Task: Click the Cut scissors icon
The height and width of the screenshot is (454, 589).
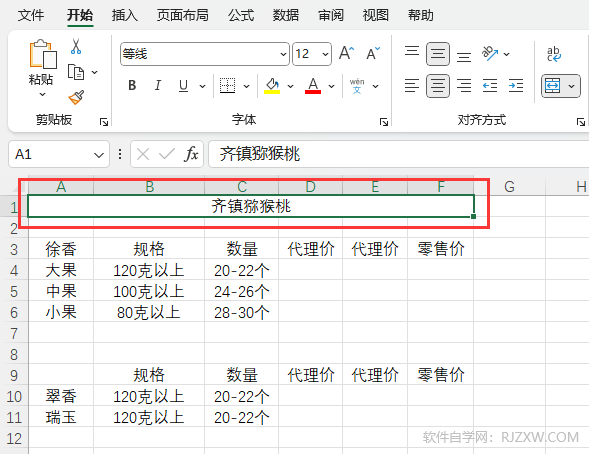Action: [x=76, y=47]
